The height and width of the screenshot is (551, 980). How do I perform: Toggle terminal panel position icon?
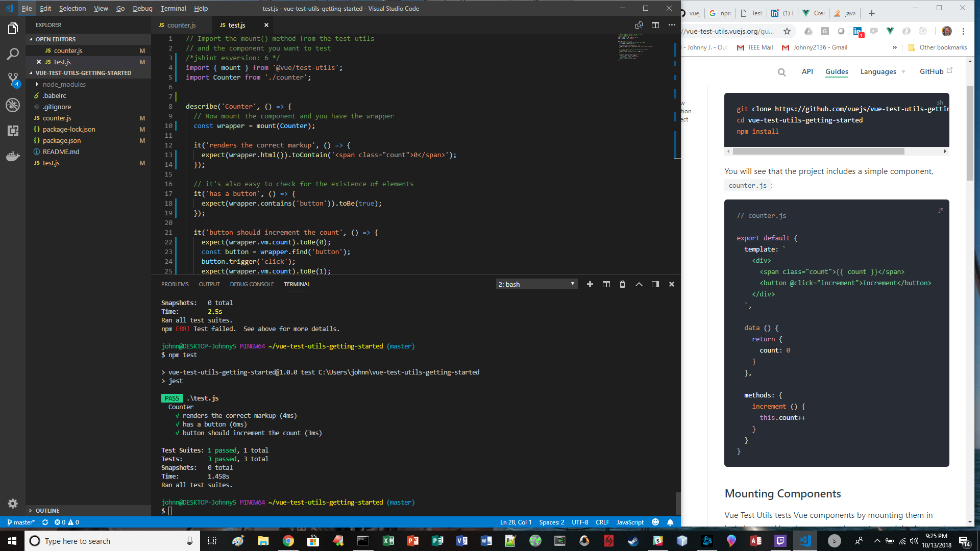[x=655, y=284]
